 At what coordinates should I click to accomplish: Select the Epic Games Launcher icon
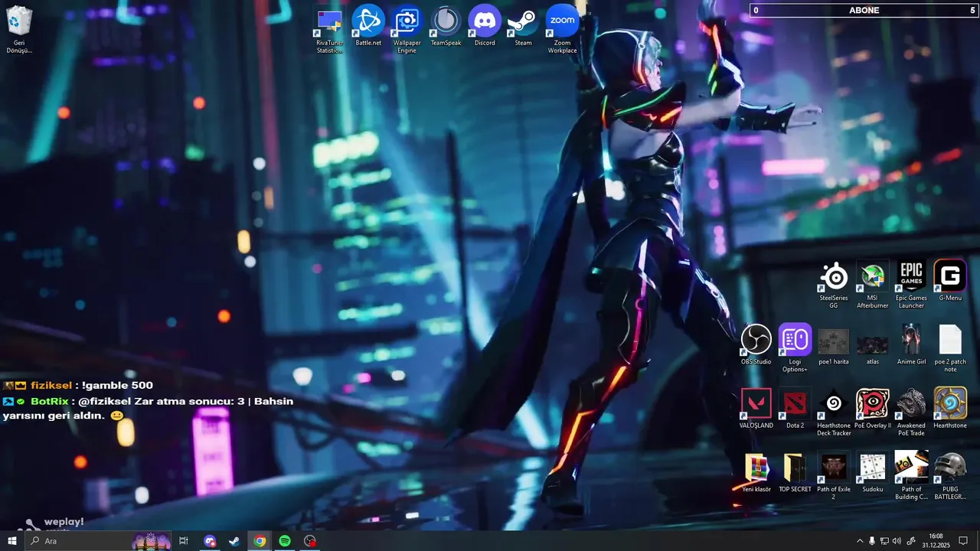point(911,285)
